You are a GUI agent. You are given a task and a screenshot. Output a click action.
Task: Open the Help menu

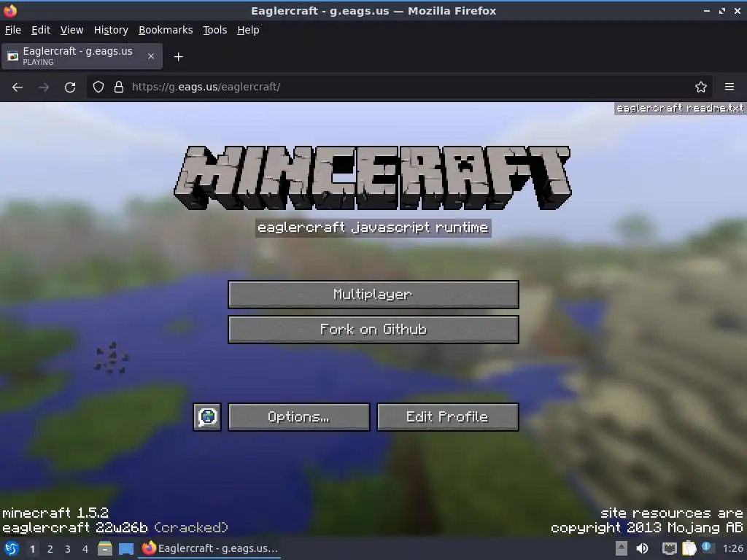point(248,30)
